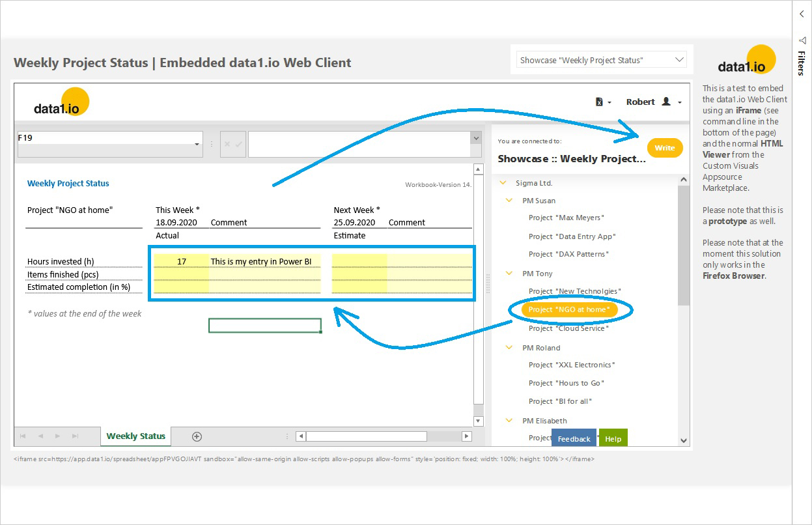Viewport: 812px width, 525px height.
Task: Open the user account icon beside Robert
Action: pos(667,102)
